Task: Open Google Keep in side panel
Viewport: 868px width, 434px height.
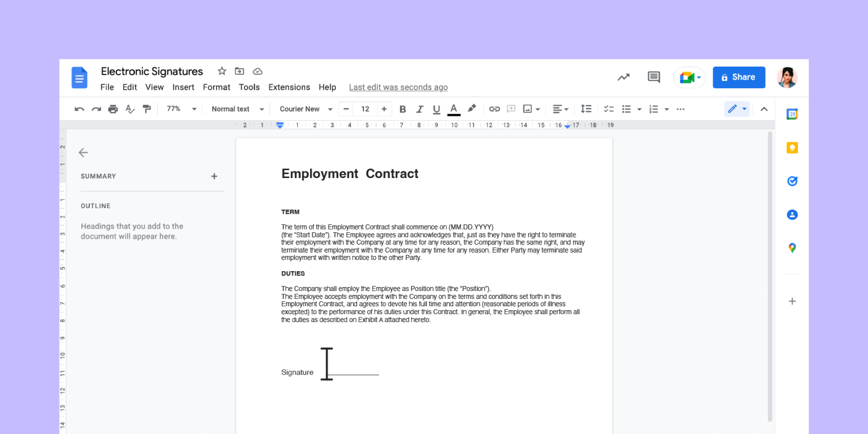Action: 792,148
